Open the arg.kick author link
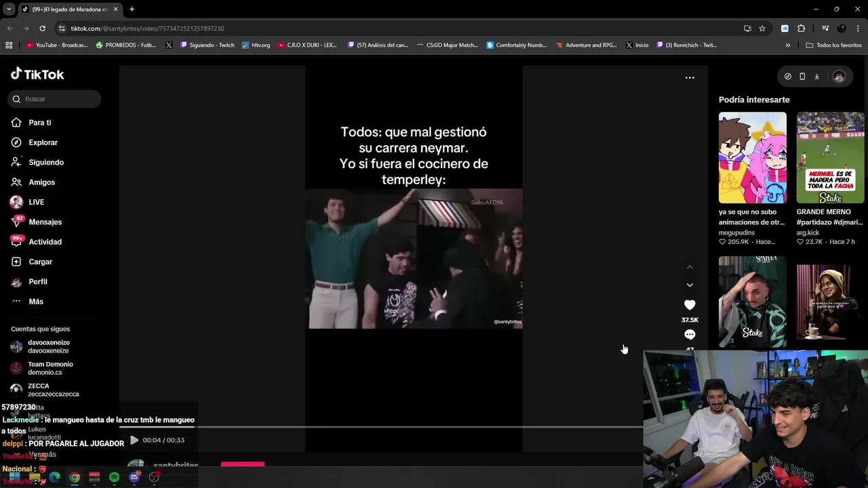Viewport: 868px width, 488px height. pos(808,232)
